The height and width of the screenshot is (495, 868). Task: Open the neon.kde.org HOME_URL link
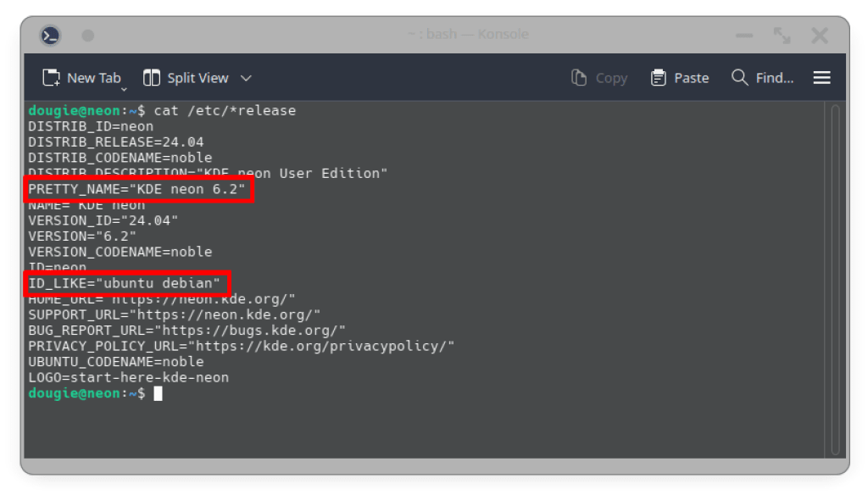(x=170, y=298)
